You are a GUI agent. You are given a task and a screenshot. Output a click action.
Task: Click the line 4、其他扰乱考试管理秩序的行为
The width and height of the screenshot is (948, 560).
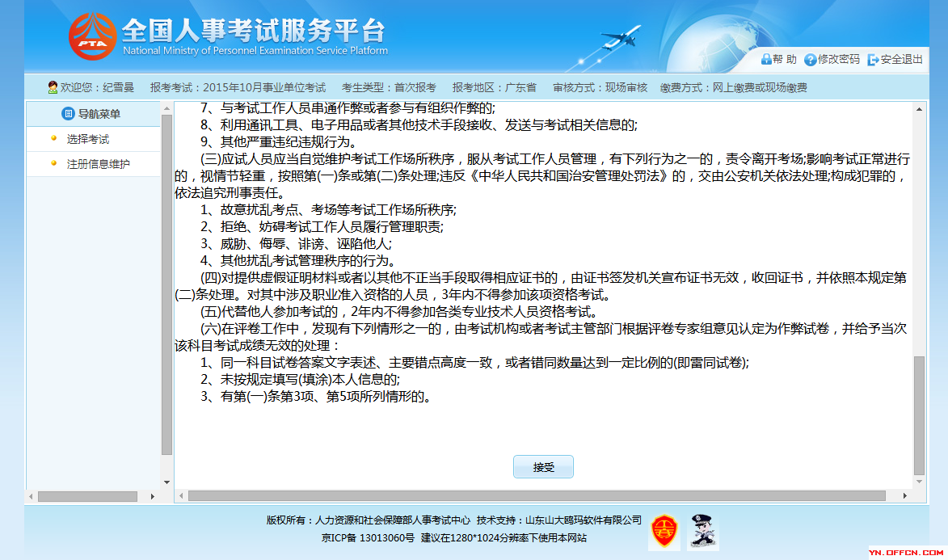299,261
